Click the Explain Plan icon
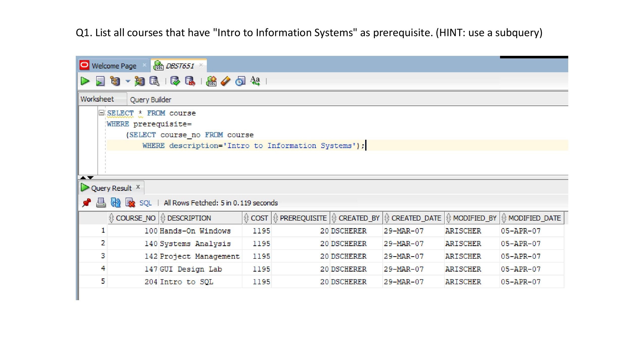The image size is (644, 356). (115, 81)
